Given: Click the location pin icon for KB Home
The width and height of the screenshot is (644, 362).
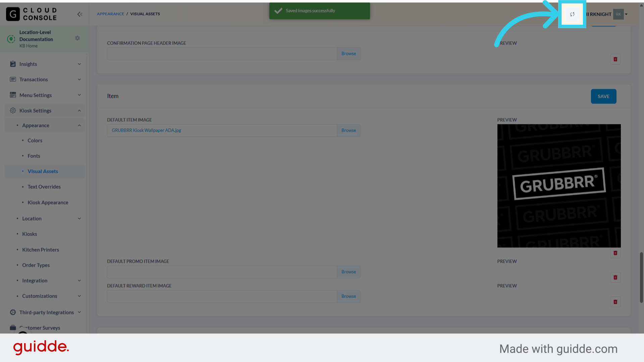Looking at the screenshot, I should 11,39.
